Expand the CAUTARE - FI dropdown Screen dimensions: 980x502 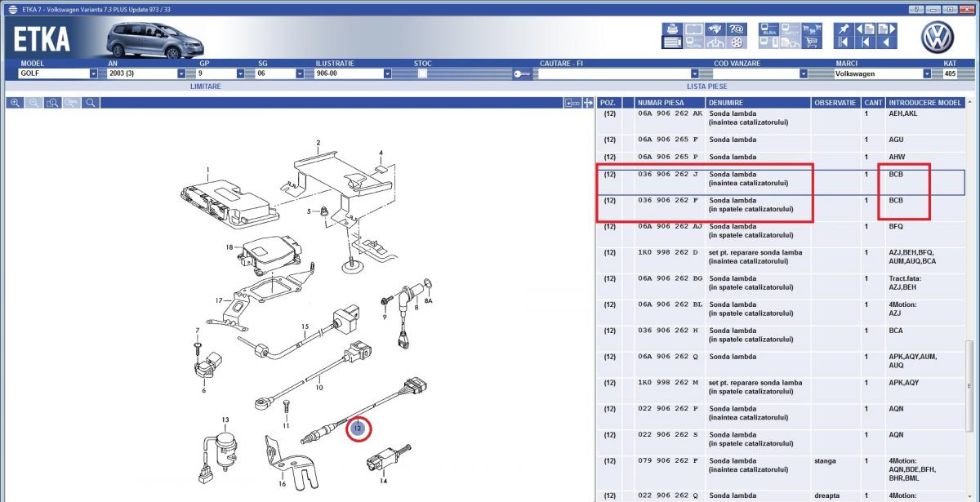point(695,73)
